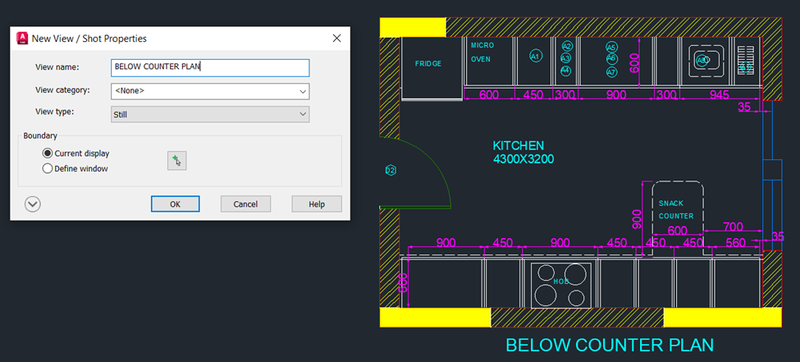Confirm with the OK button
This screenshot has width=800, height=362.
(175, 204)
